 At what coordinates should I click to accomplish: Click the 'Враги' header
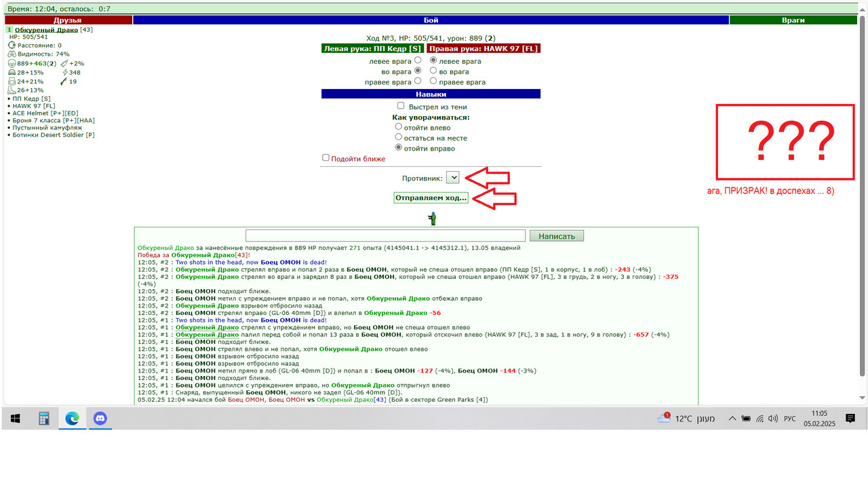[793, 20]
